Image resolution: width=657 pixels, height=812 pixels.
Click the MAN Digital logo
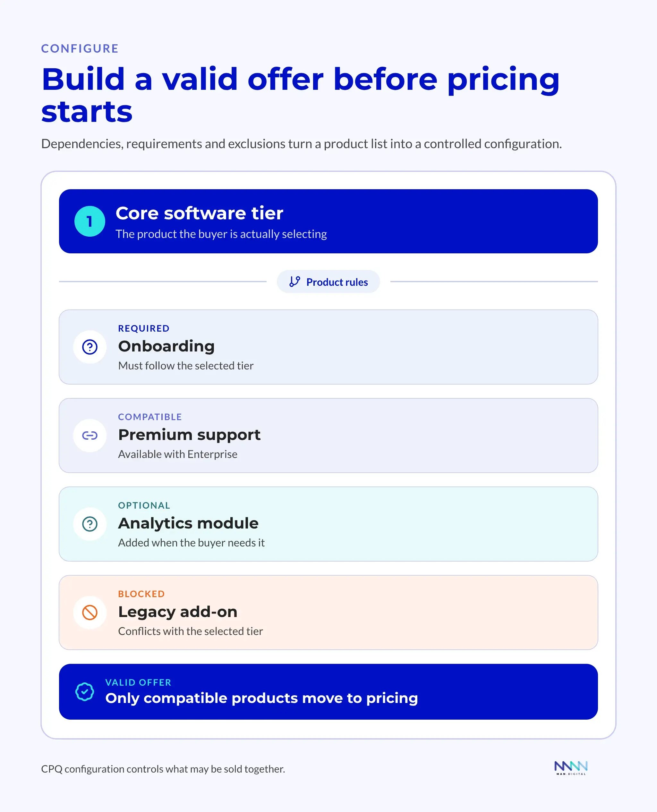[x=571, y=768]
